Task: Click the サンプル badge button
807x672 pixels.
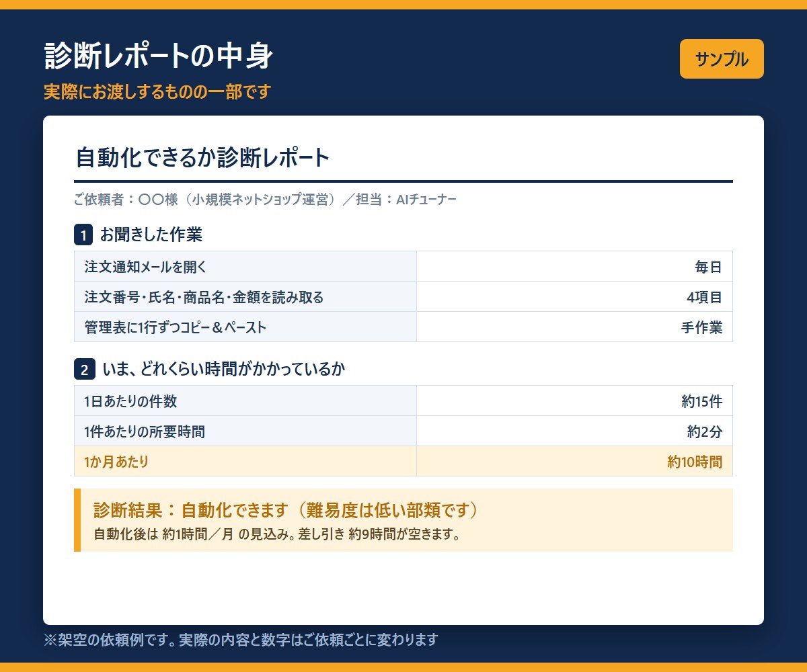Action: coord(722,59)
